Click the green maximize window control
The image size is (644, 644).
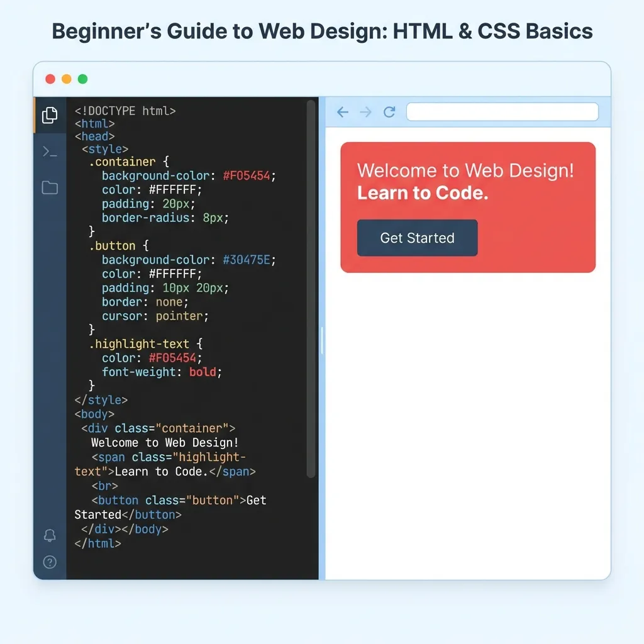coord(82,79)
